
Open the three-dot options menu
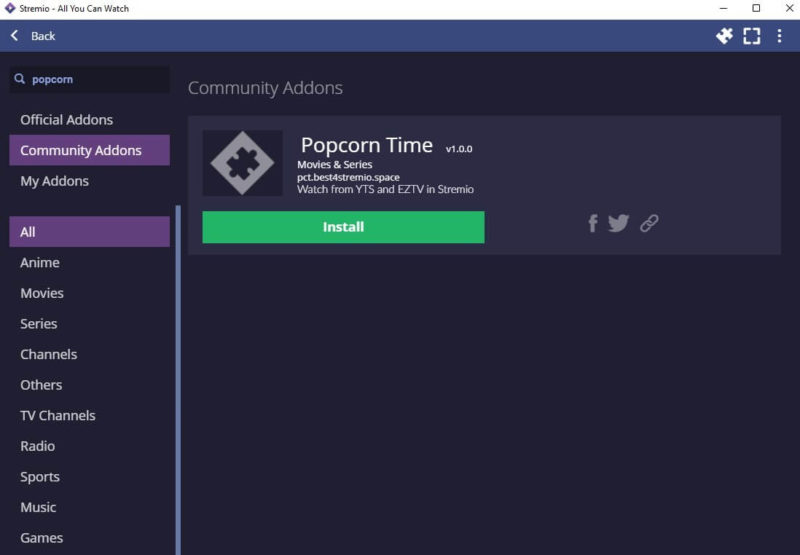point(779,36)
